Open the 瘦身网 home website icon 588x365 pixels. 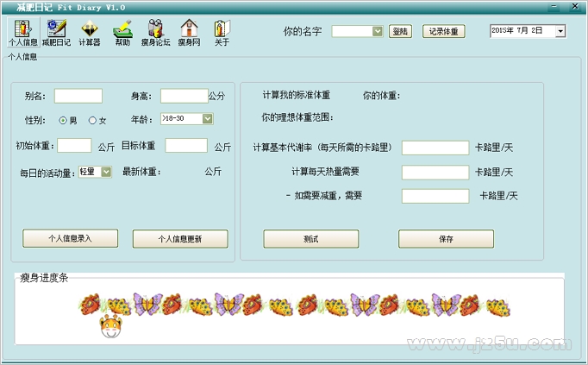(x=189, y=33)
